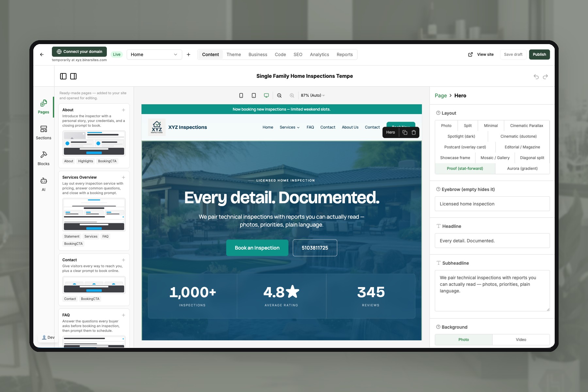Viewport: 588px width, 392px height.
Task: Switch to the Theme tab
Action: 234,55
